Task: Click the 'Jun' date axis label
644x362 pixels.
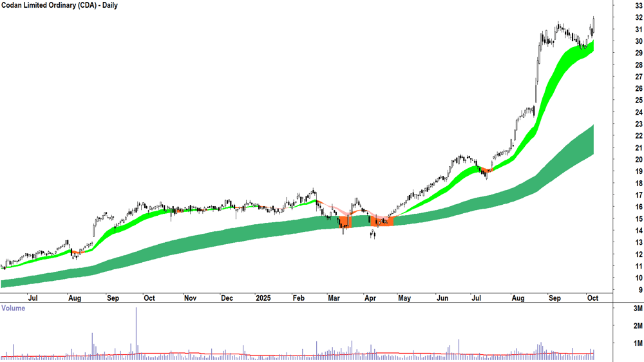Action: pyautogui.click(x=442, y=298)
